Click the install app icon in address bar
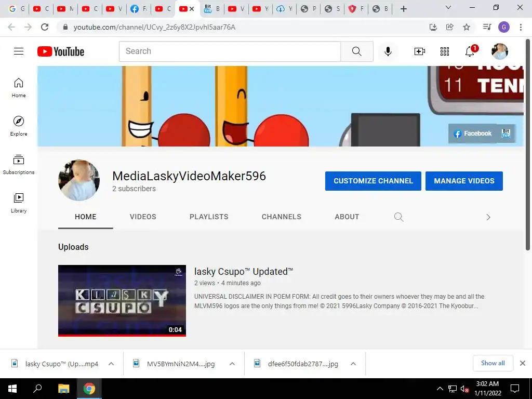Image resolution: width=532 pixels, height=399 pixels. (433, 27)
